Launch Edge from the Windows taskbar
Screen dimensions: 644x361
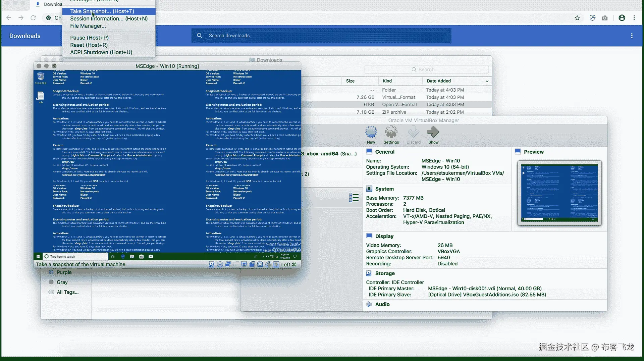point(123,257)
